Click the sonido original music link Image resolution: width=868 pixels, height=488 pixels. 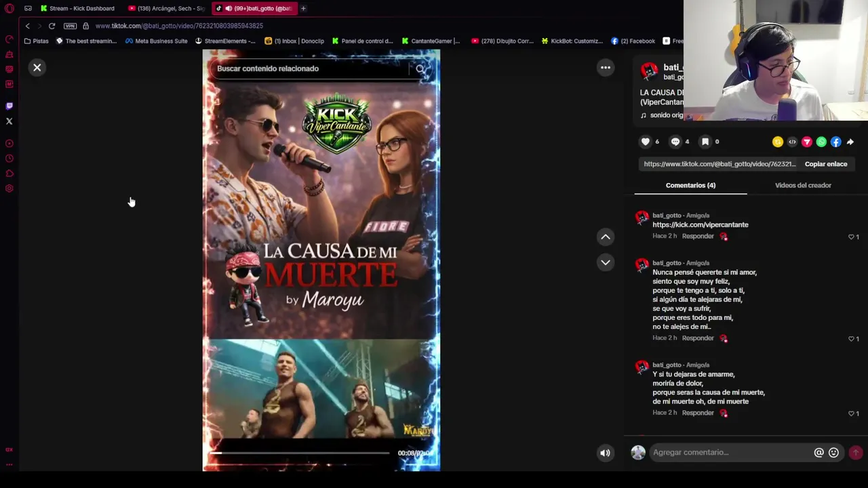click(x=662, y=115)
